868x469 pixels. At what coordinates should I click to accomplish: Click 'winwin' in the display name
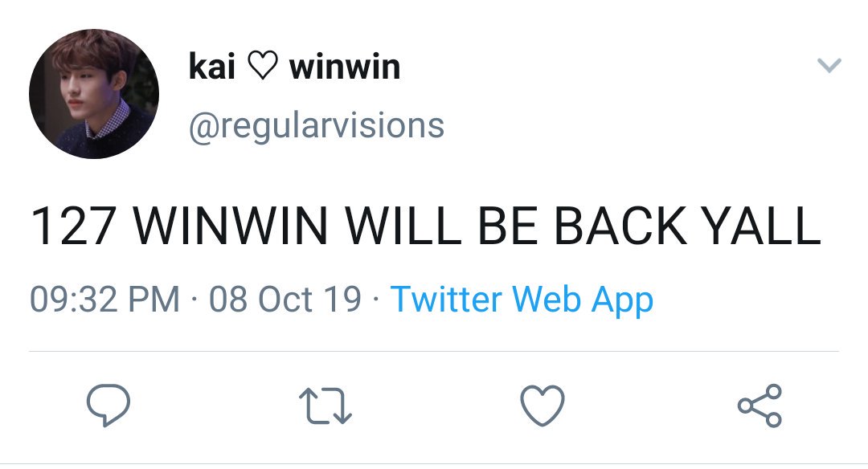click(344, 67)
